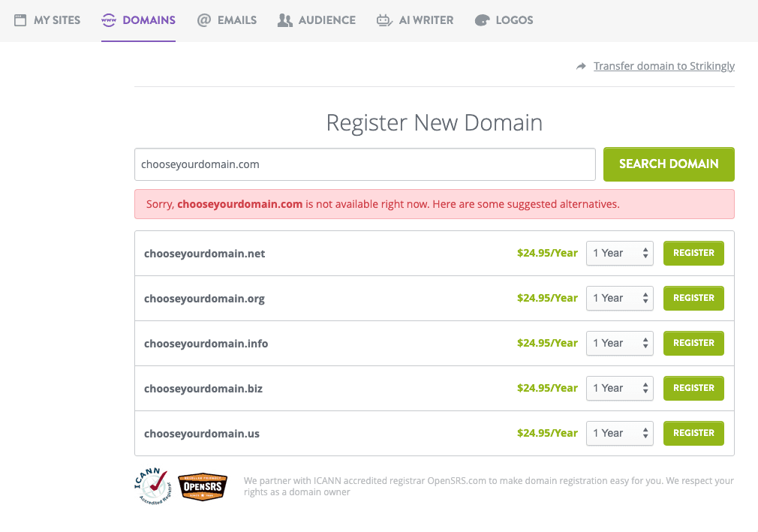Switch to the Emails tab
This screenshot has width=758, height=532.
[x=227, y=20]
